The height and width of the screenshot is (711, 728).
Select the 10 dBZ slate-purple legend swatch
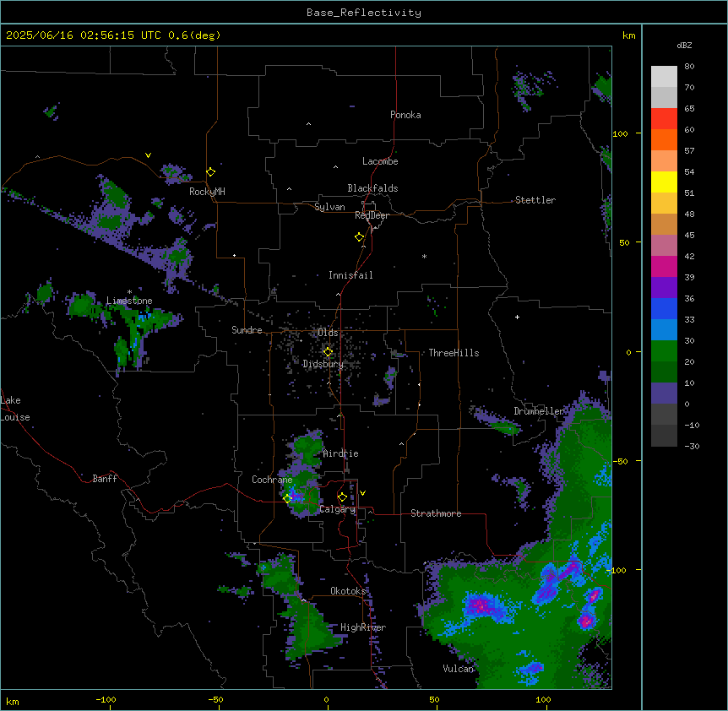[664, 393]
